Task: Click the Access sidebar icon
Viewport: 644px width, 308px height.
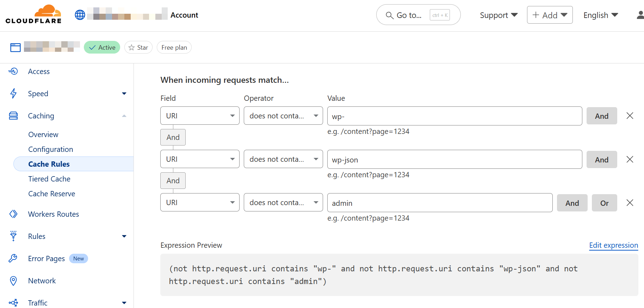Action: coord(13,71)
